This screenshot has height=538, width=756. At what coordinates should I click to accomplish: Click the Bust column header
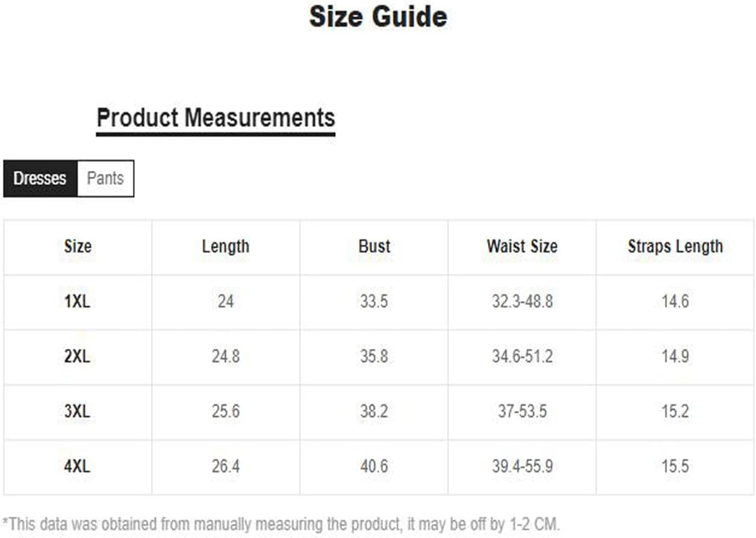pos(374,246)
